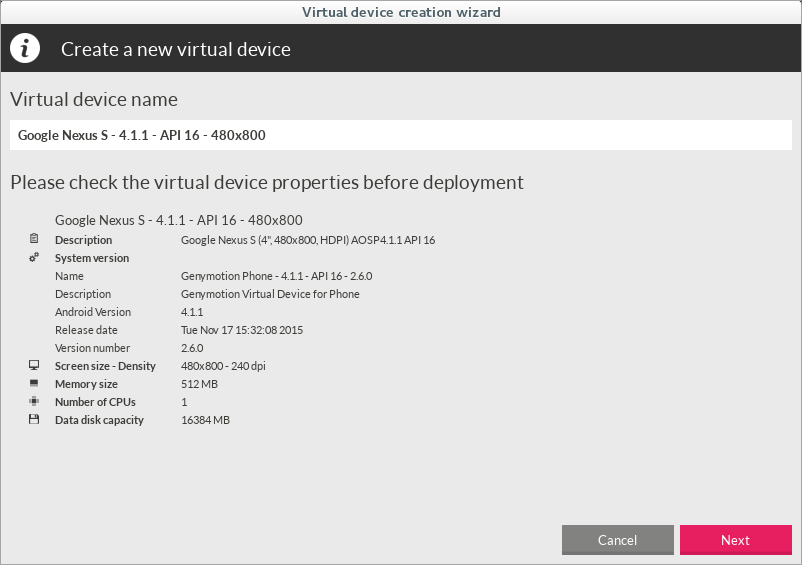This screenshot has width=802, height=565.
Task: Click the Screen size monitor icon
Action: [x=34, y=365]
